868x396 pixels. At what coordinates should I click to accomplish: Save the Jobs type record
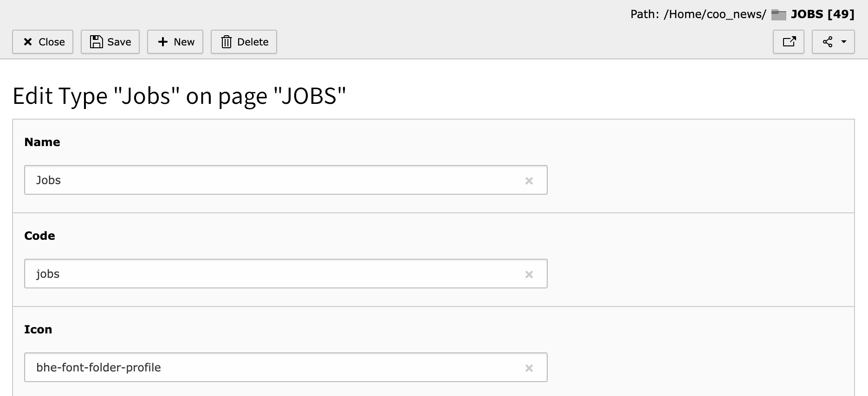[x=110, y=42]
